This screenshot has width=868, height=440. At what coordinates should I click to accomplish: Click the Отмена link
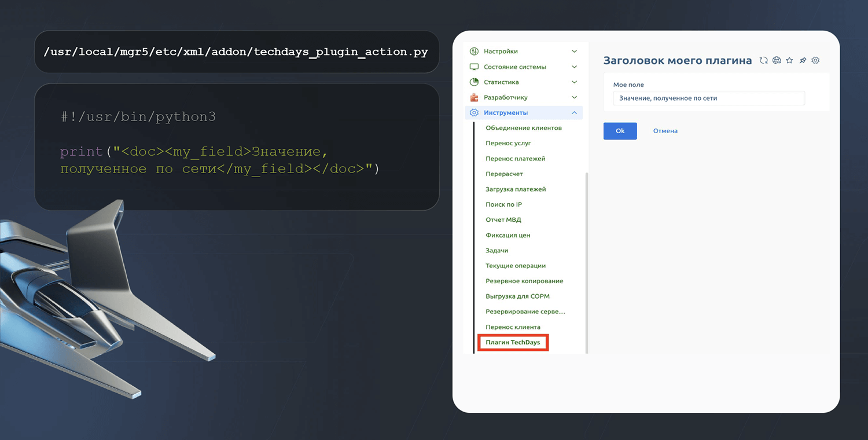664,131
